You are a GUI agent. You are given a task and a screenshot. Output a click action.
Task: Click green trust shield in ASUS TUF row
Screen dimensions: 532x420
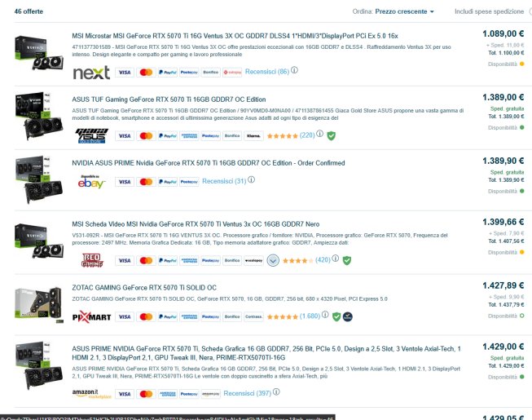331,136
